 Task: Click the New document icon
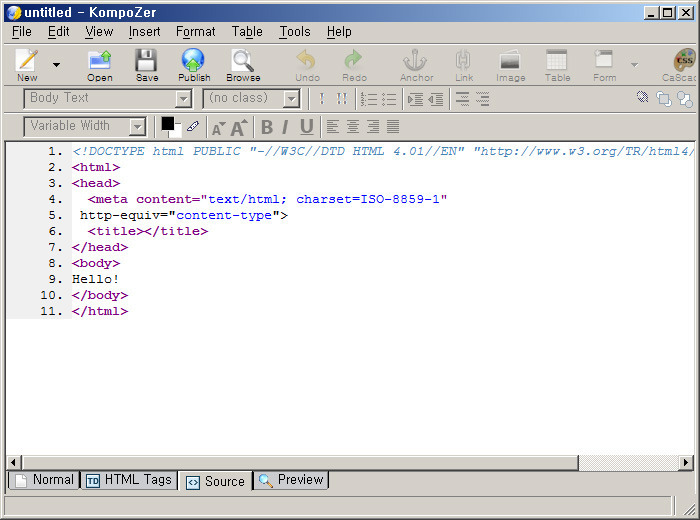(x=27, y=60)
